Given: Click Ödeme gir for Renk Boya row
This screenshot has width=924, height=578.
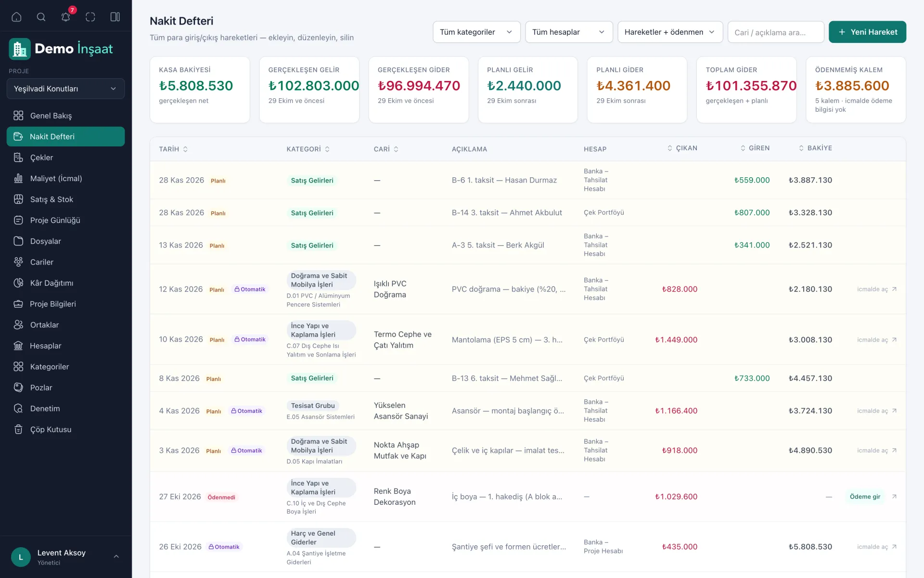Looking at the screenshot, I should [x=865, y=497].
